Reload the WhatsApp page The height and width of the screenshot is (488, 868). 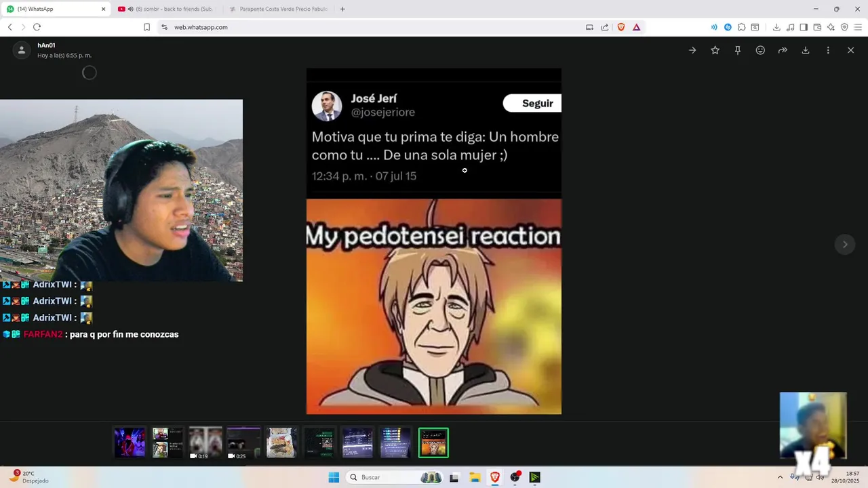coord(37,27)
